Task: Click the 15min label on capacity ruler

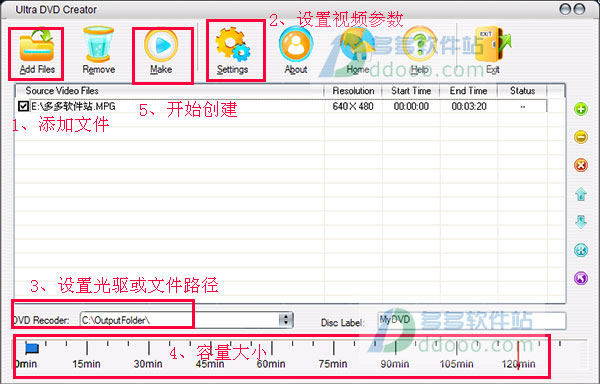Action: 86,364
